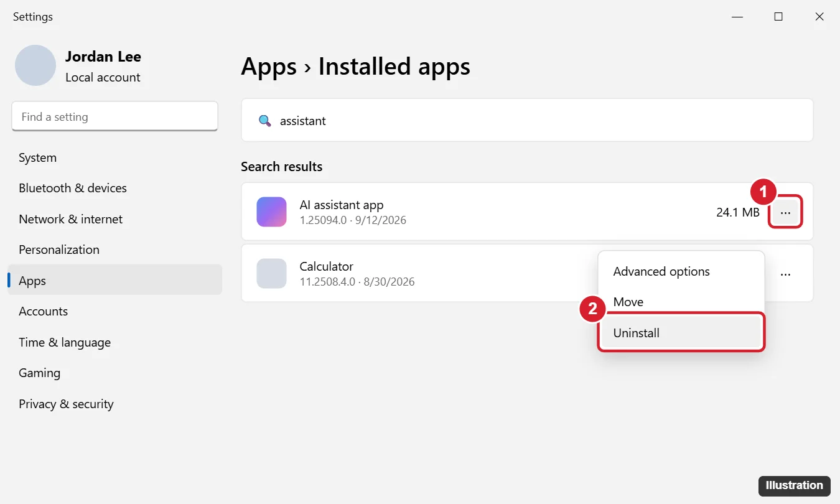Image resolution: width=840 pixels, height=504 pixels.
Task: Click the search magnifier icon in apps search
Action: coord(265,121)
